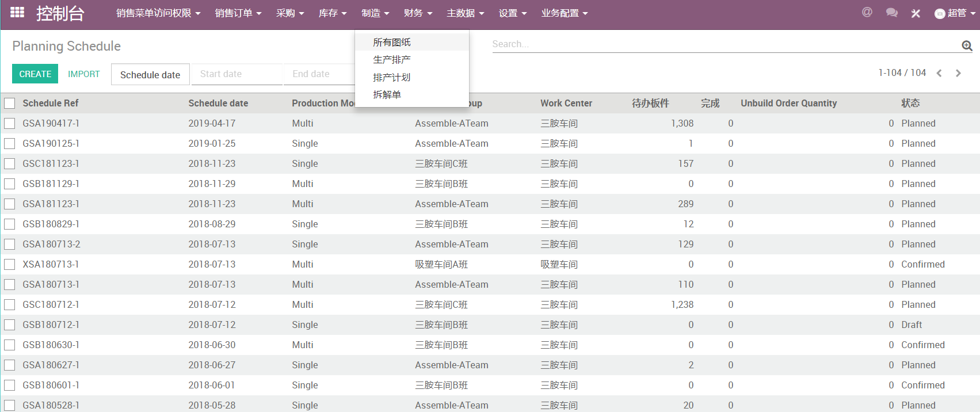The image size is (980, 412).
Task: Choose 拆解单 in the dropdown list
Action: point(387,94)
